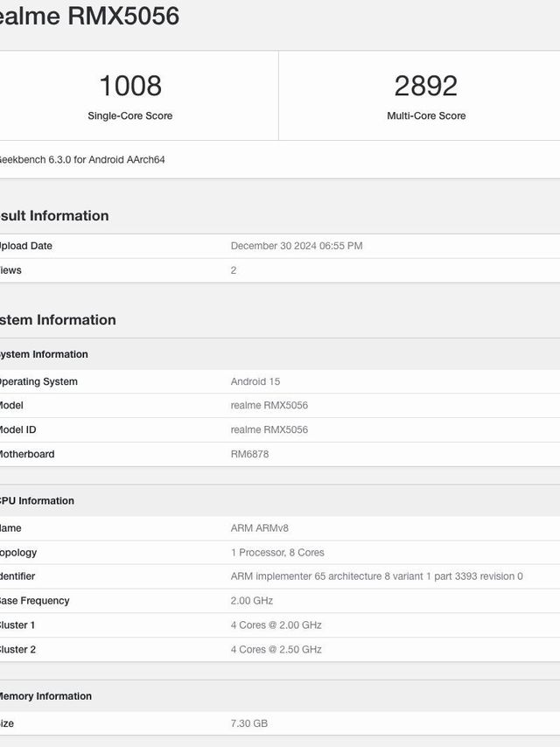Click the System Information table header

(x=44, y=354)
